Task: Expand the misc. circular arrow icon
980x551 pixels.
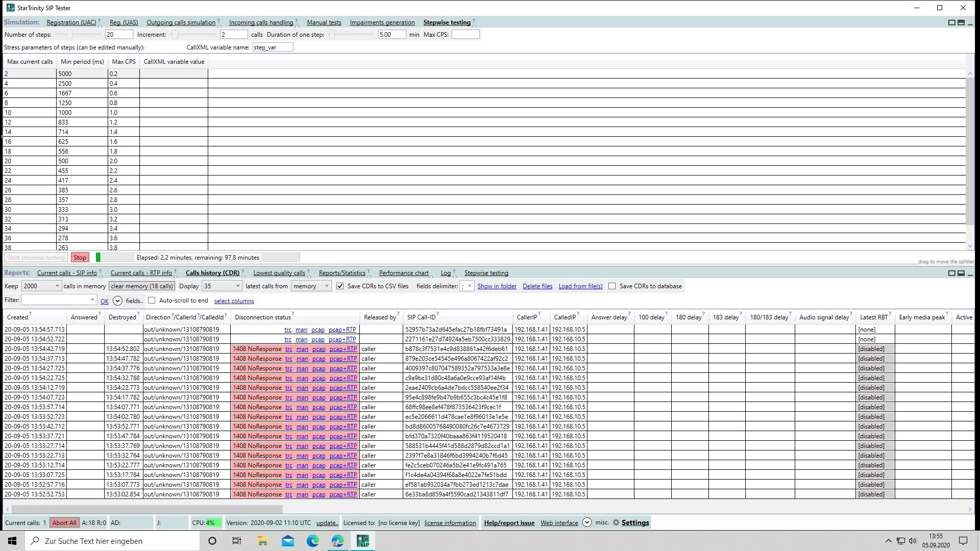Action: pyautogui.click(x=587, y=522)
